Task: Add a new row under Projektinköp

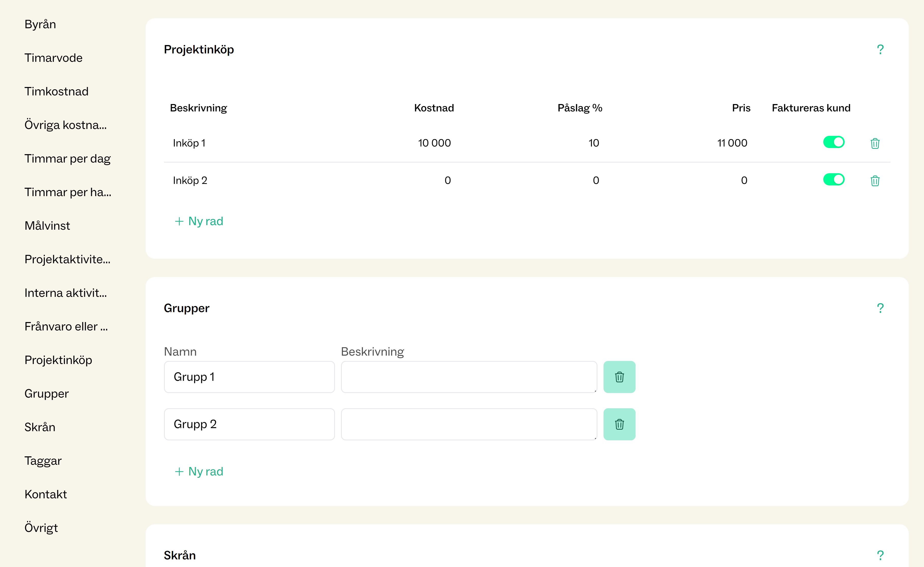Action: 199,221
